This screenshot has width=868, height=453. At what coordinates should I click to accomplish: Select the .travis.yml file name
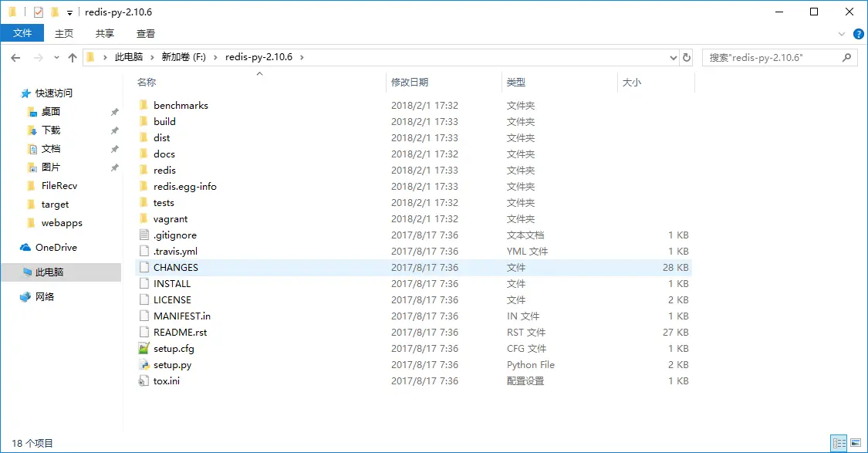click(x=175, y=251)
